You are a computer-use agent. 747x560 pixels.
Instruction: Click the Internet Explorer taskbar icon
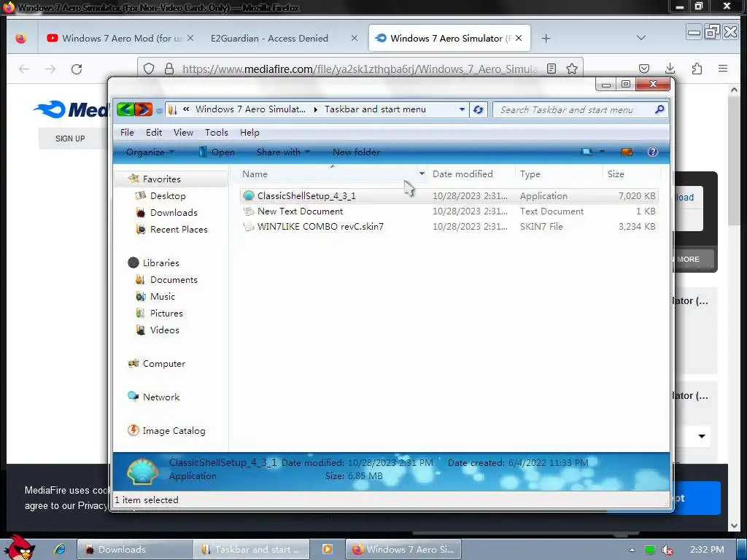(x=60, y=549)
